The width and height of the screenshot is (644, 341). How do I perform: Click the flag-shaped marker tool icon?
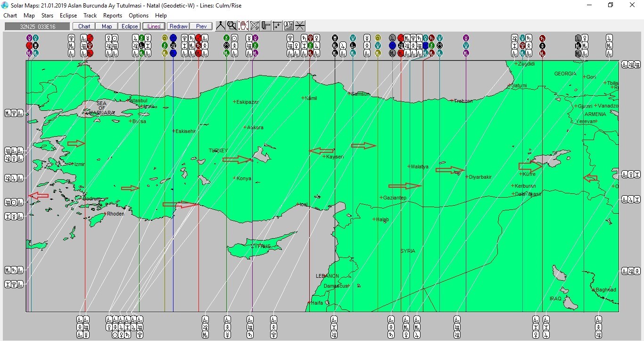[x=266, y=26]
